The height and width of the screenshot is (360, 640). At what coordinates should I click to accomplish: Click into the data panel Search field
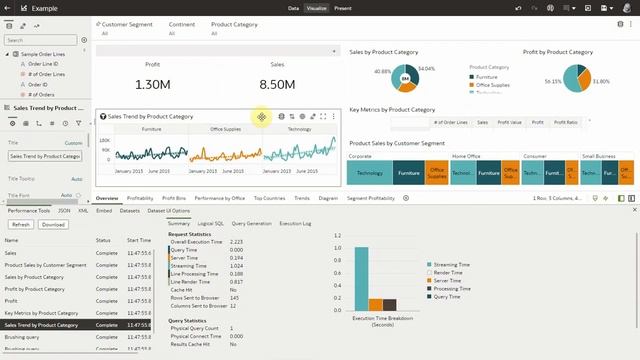(40, 40)
